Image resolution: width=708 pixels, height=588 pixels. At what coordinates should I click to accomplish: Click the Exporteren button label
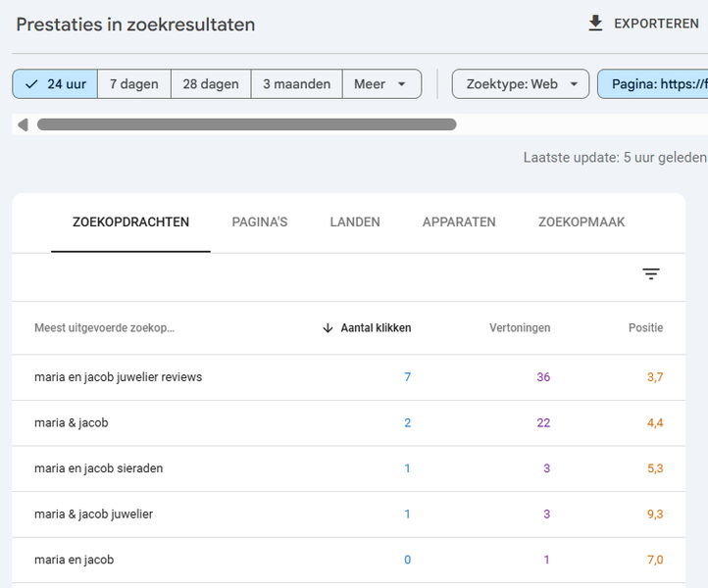[656, 24]
